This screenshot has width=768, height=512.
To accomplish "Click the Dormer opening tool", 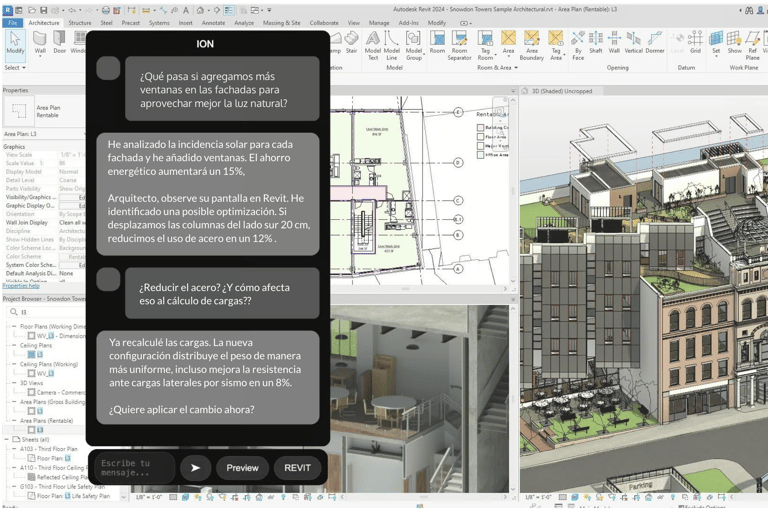I will point(655,42).
